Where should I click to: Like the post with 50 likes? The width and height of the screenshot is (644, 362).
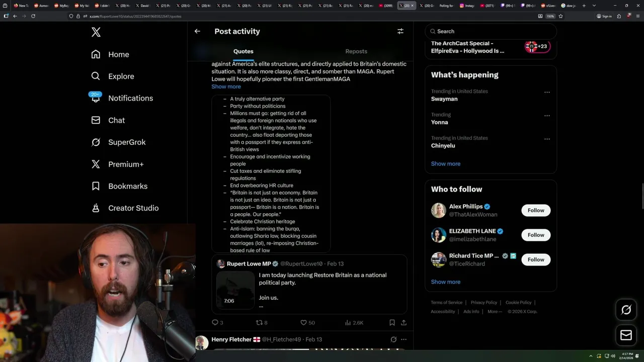[307, 323]
